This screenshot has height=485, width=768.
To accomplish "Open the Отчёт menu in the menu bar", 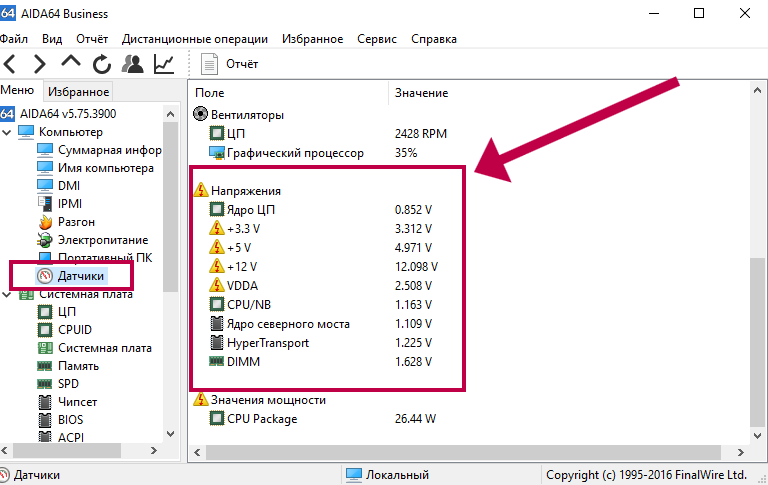I will tap(92, 39).
